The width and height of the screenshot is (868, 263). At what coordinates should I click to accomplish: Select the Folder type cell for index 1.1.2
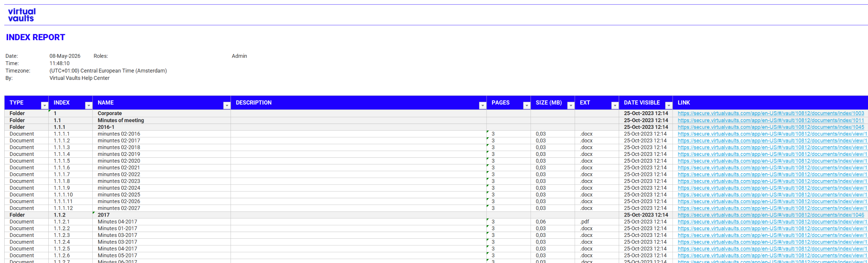click(26, 215)
